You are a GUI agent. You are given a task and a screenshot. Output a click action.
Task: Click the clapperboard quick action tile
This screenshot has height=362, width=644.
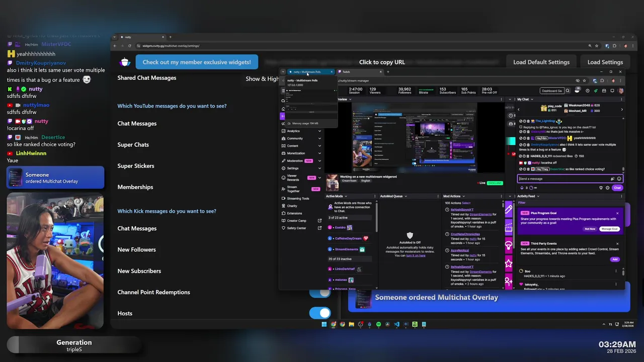[509, 228]
